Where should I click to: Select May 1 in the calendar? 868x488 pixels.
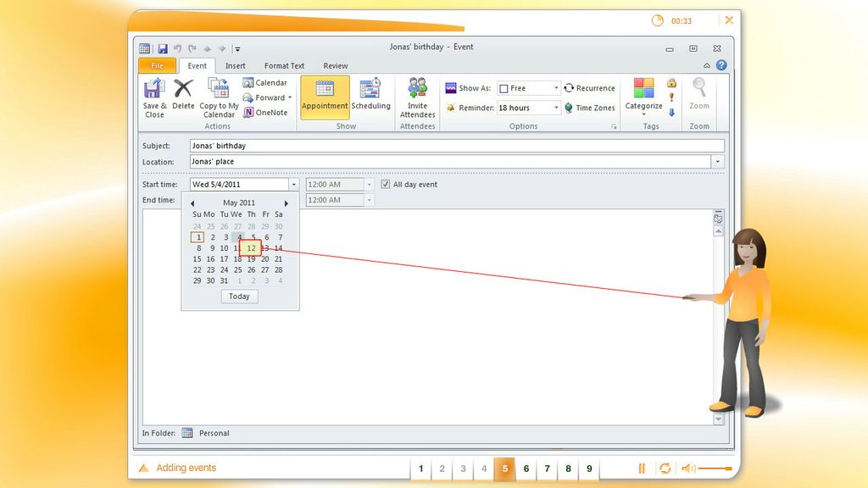[197, 237]
